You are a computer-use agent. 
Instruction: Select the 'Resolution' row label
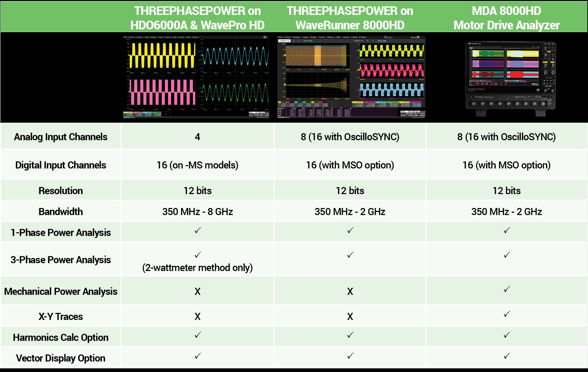point(61,191)
